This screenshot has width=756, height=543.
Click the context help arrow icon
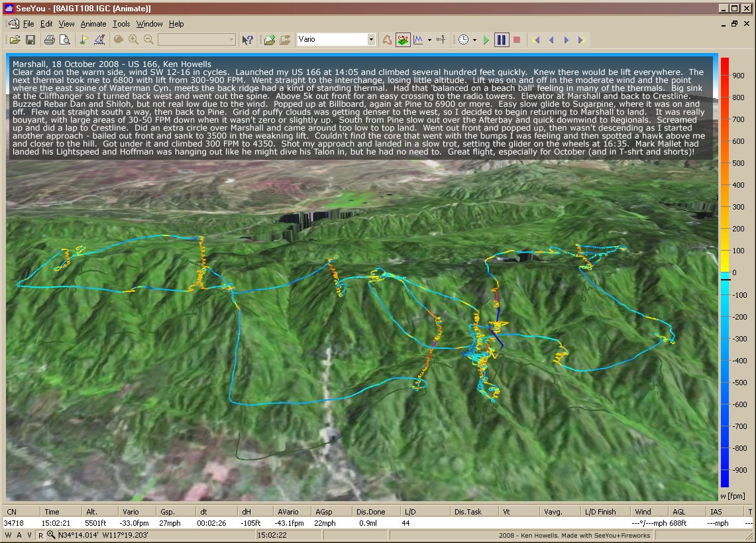(247, 40)
